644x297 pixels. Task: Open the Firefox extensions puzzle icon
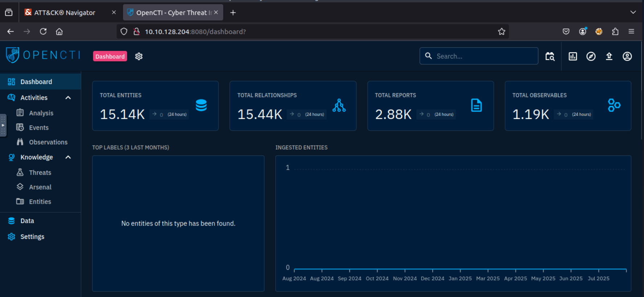(615, 32)
